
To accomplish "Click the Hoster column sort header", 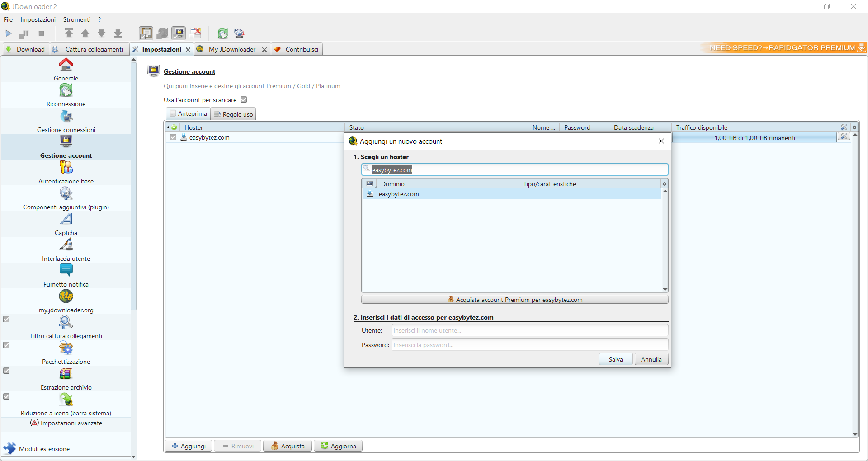I will click(262, 127).
